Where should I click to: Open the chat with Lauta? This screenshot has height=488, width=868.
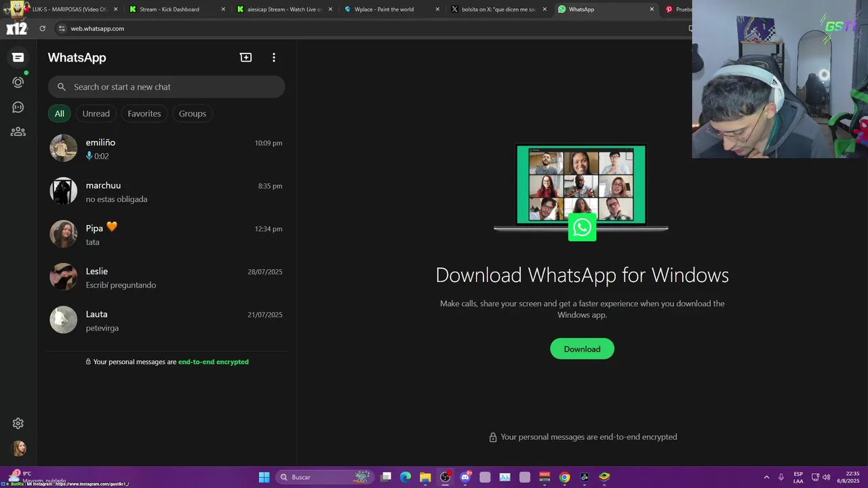[166, 321]
